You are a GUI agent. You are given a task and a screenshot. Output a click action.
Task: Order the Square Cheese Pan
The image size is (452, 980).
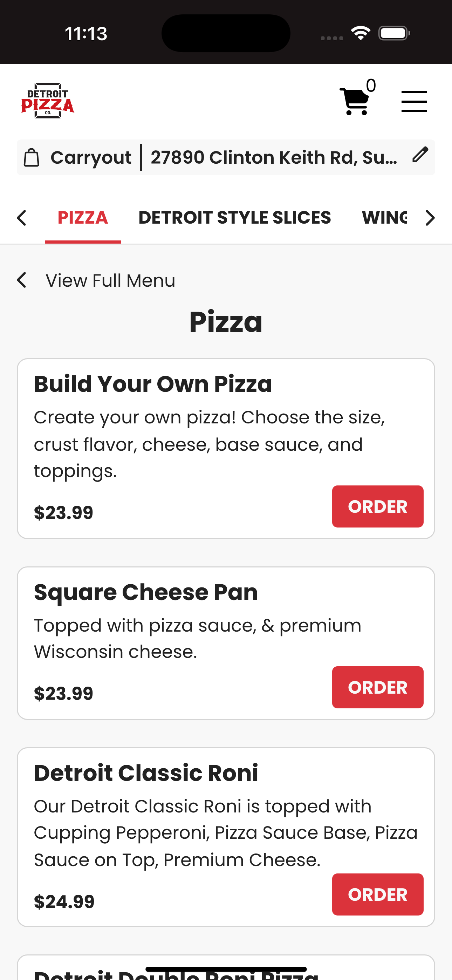point(377,687)
